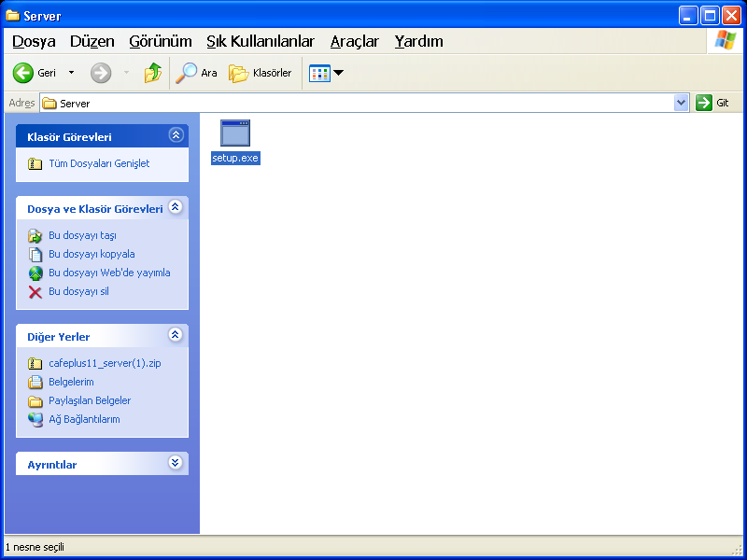This screenshot has height=560, width=747.
Task: Open the Düzen menu
Action: click(x=92, y=41)
